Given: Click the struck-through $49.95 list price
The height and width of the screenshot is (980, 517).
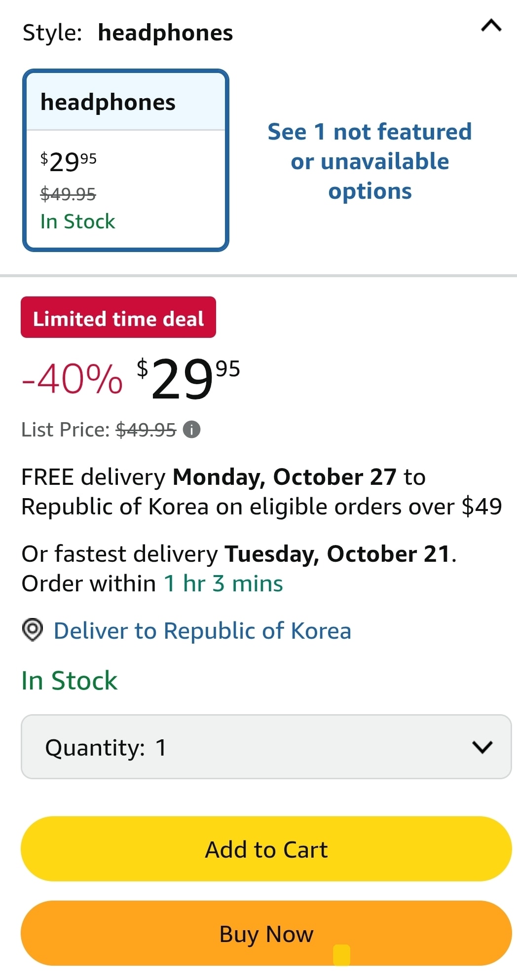Looking at the screenshot, I should coord(146,430).
